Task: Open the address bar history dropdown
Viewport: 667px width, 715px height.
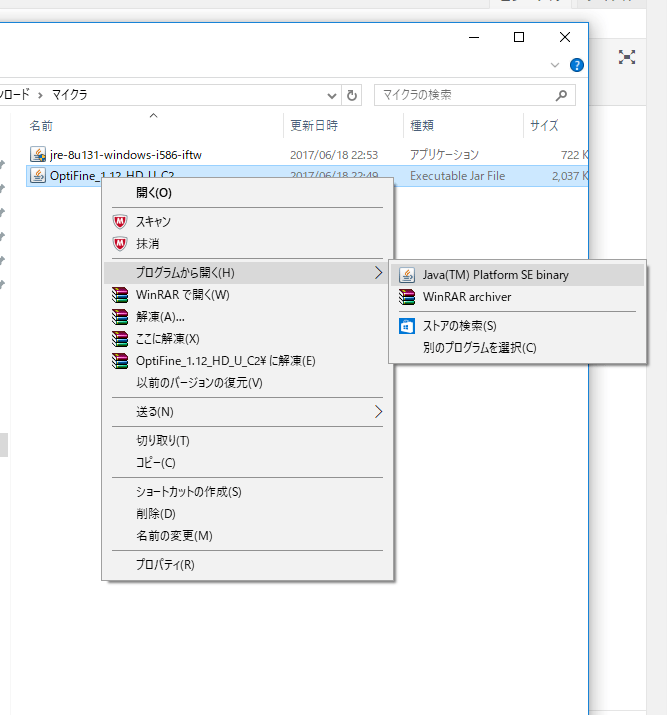Action: (x=331, y=96)
